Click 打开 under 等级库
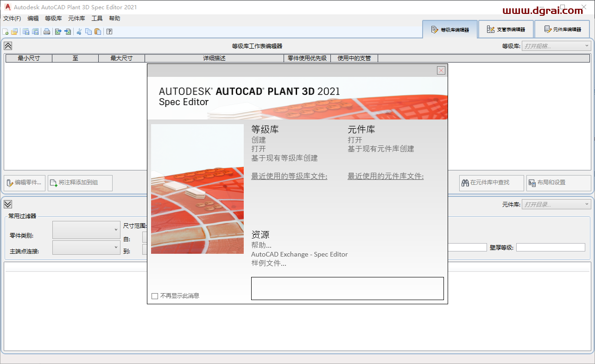 point(259,149)
